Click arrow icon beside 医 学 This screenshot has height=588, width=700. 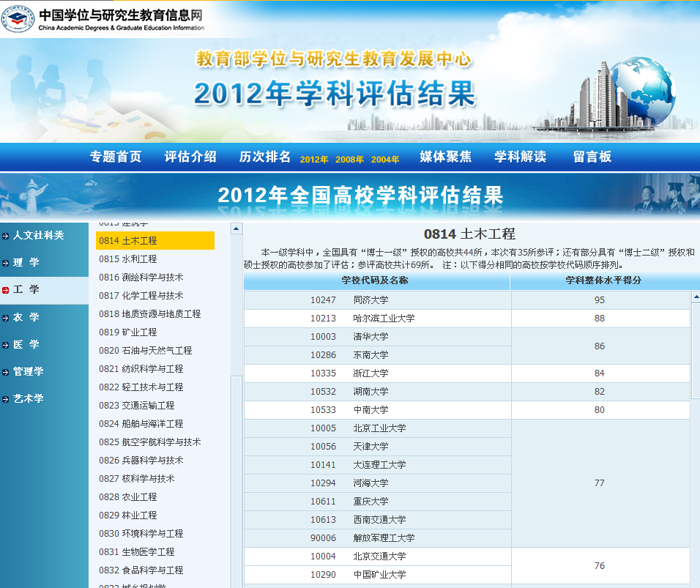[x=5, y=345]
